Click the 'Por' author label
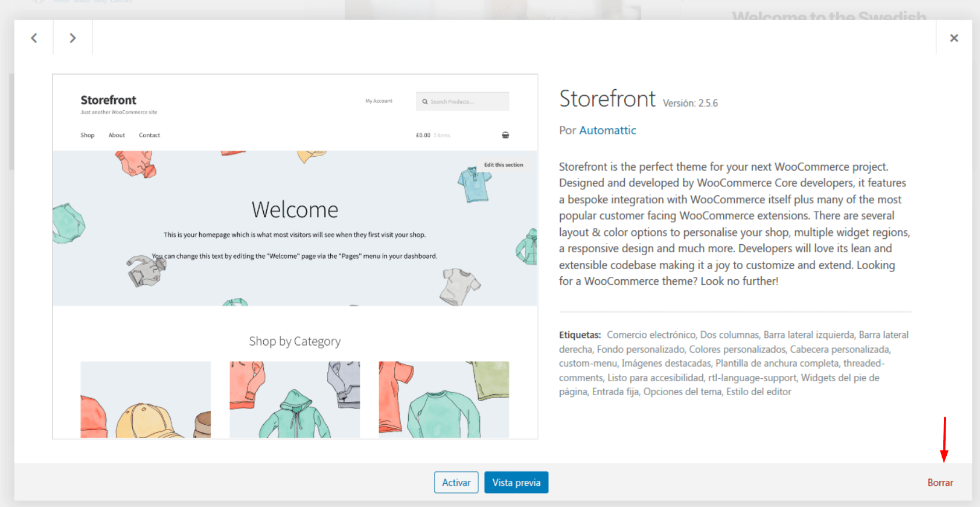The width and height of the screenshot is (980, 507). click(567, 131)
